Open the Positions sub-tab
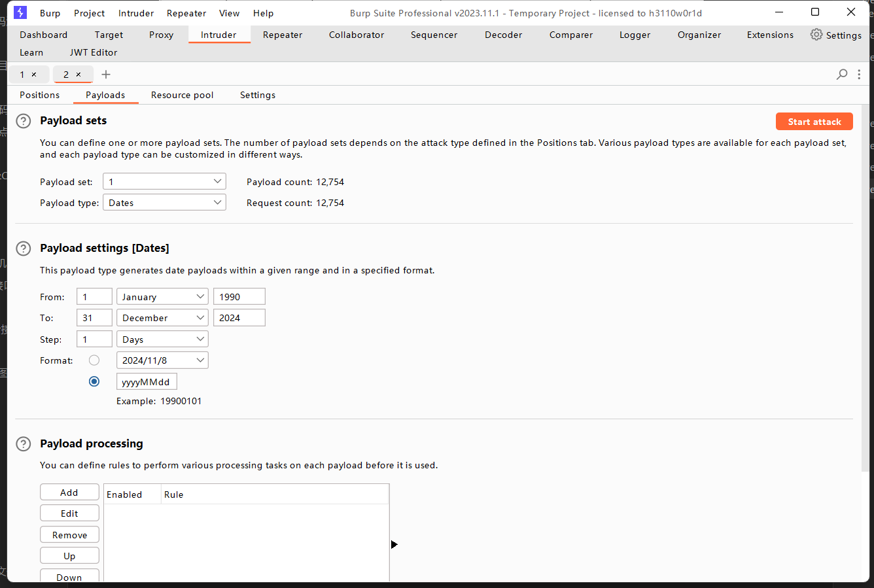 39,95
